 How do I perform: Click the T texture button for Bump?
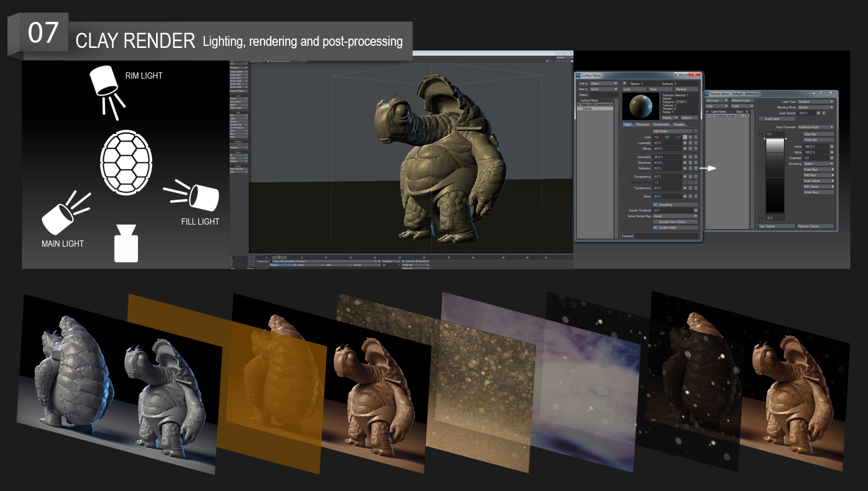point(696,196)
